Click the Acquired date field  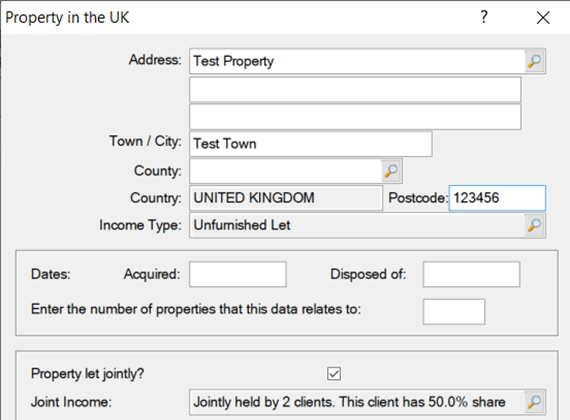click(238, 274)
